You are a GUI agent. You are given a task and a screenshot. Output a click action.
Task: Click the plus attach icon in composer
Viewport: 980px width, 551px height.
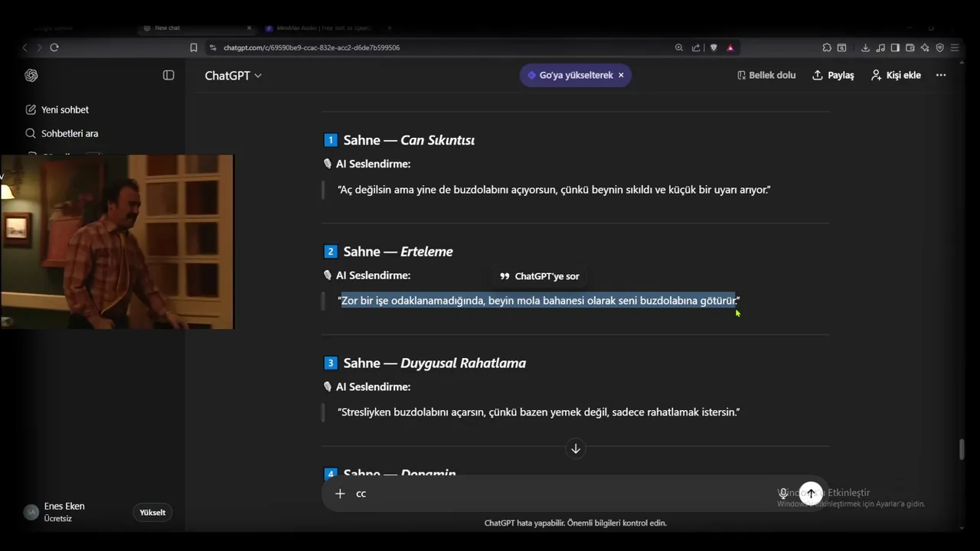(340, 494)
